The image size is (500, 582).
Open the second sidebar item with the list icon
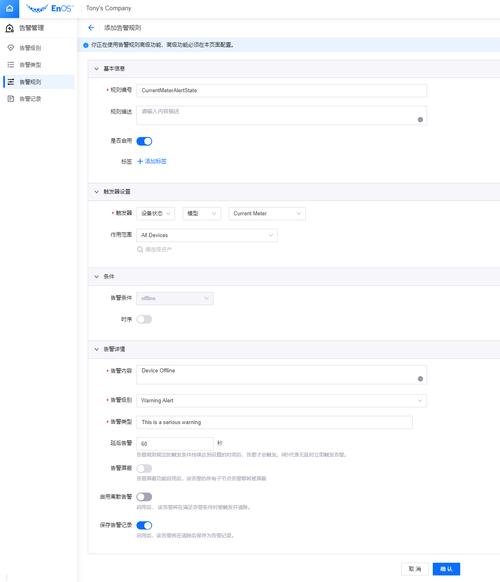pyautogui.click(x=39, y=65)
